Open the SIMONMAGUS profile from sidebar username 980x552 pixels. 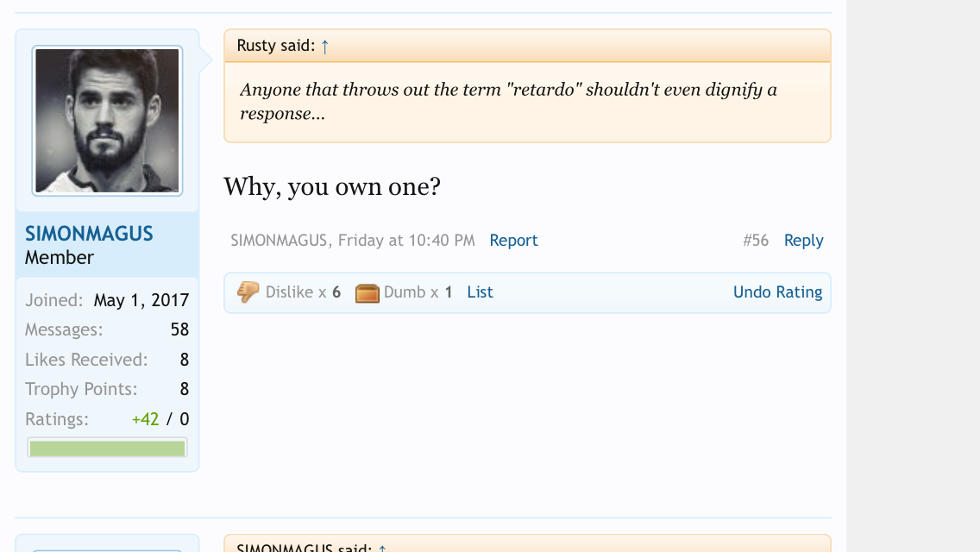[x=89, y=234]
